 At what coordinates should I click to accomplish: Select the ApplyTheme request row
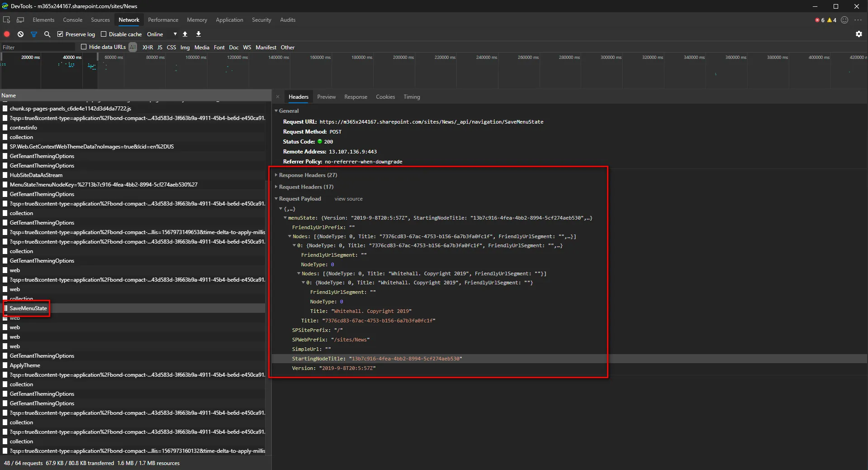(x=133, y=365)
